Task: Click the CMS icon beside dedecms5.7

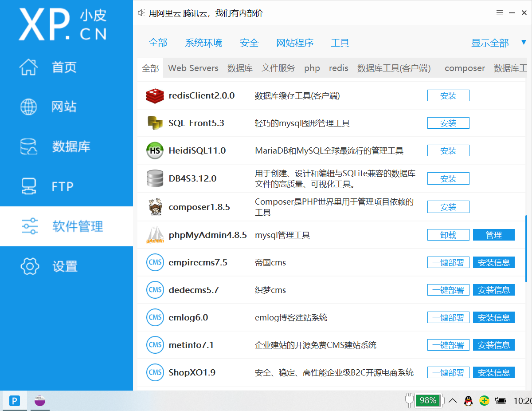Action: 155,290
